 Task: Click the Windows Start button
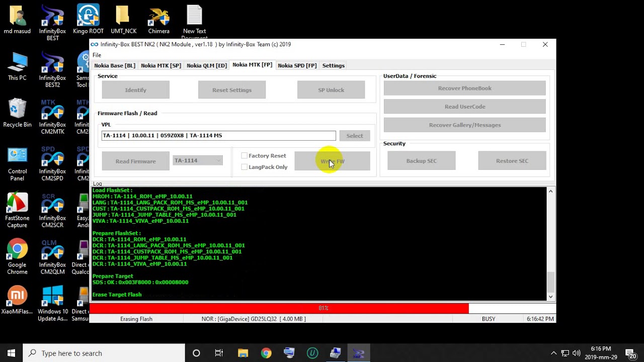11,353
